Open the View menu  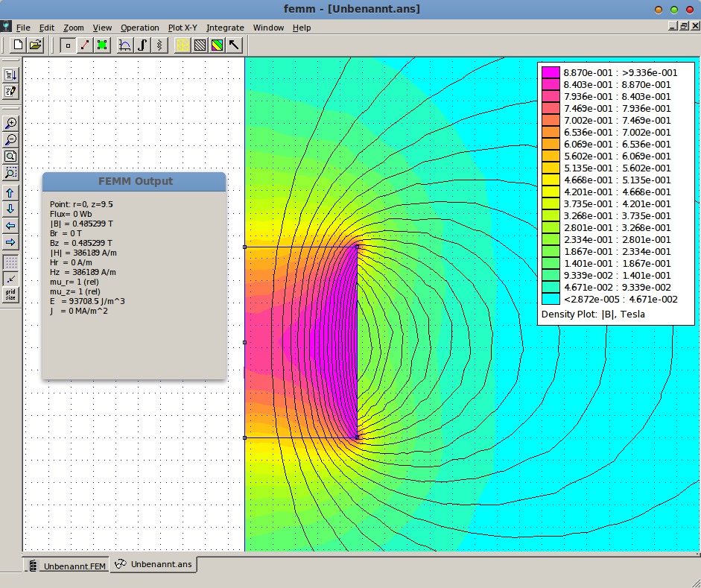pyautogui.click(x=102, y=28)
